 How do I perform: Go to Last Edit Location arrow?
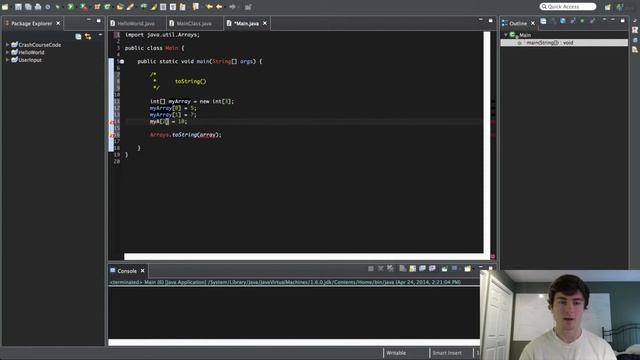click(x=209, y=7)
